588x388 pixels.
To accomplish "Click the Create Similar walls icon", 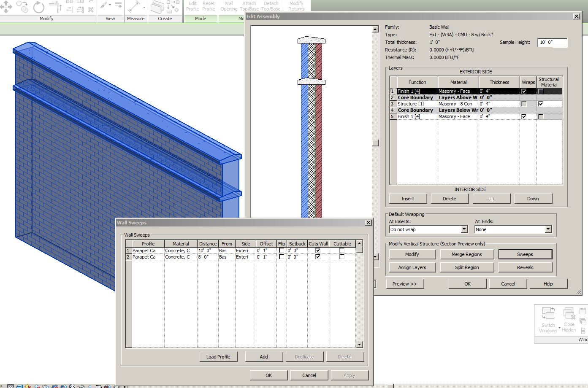I will pyautogui.click(x=157, y=7).
